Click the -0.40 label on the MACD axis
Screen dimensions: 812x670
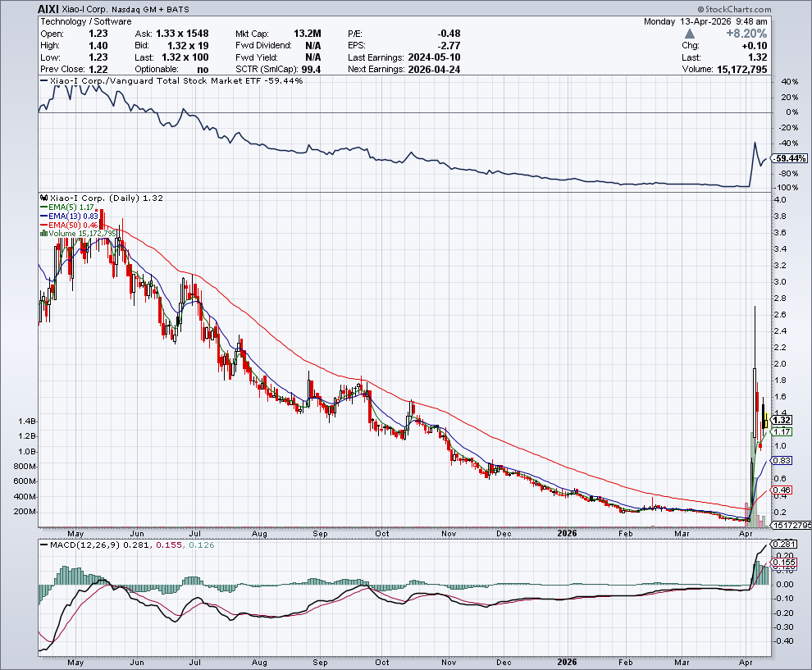(x=782, y=641)
